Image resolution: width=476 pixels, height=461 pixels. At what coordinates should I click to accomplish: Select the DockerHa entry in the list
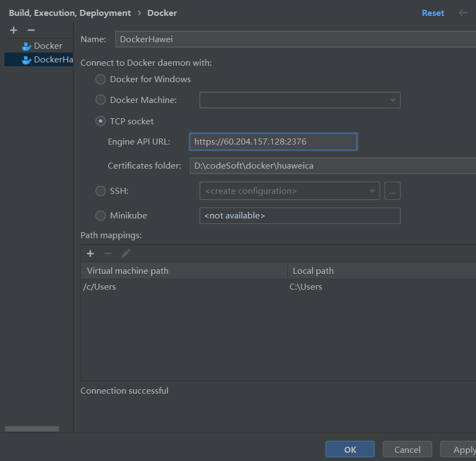pyautogui.click(x=38, y=60)
